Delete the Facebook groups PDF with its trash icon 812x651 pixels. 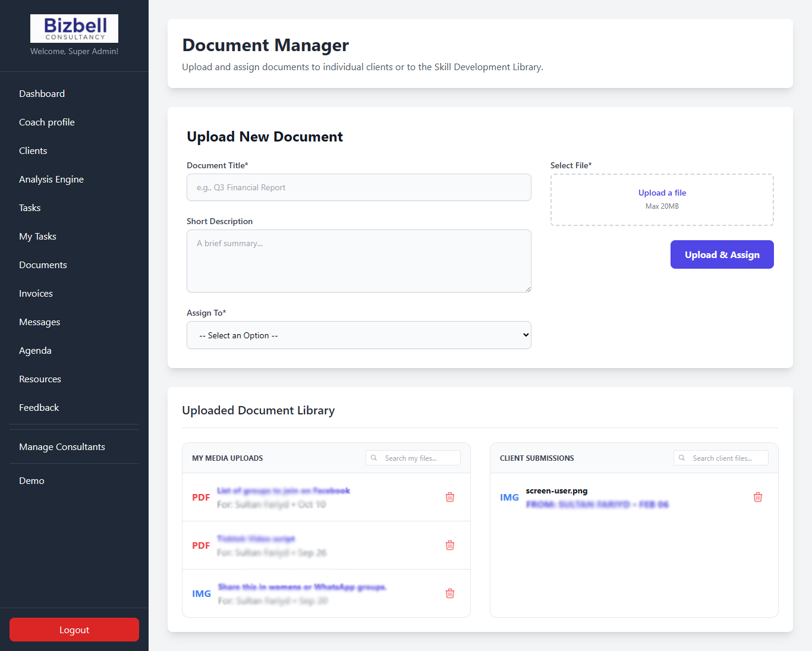click(450, 497)
